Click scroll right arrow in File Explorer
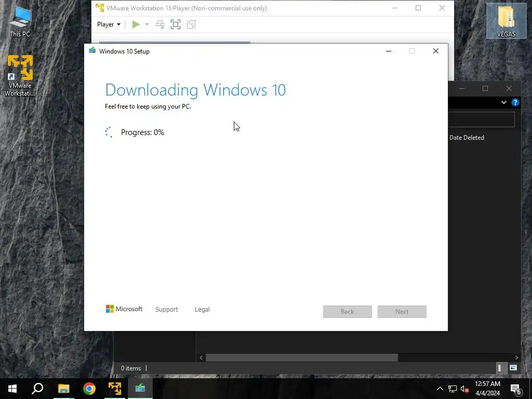 point(517,357)
